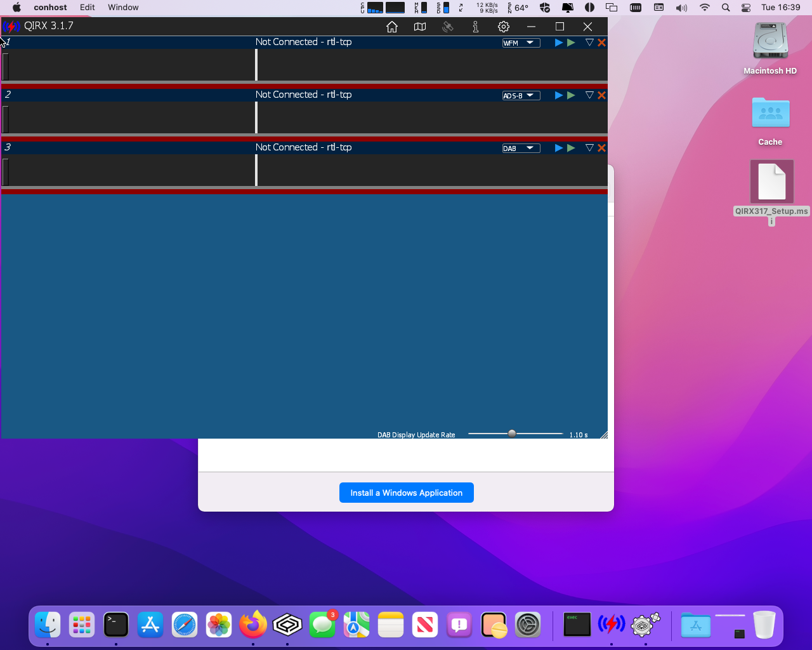This screenshot has height=650, width=812.
Task: Click Install a Windows Application button
Action: 407,493
